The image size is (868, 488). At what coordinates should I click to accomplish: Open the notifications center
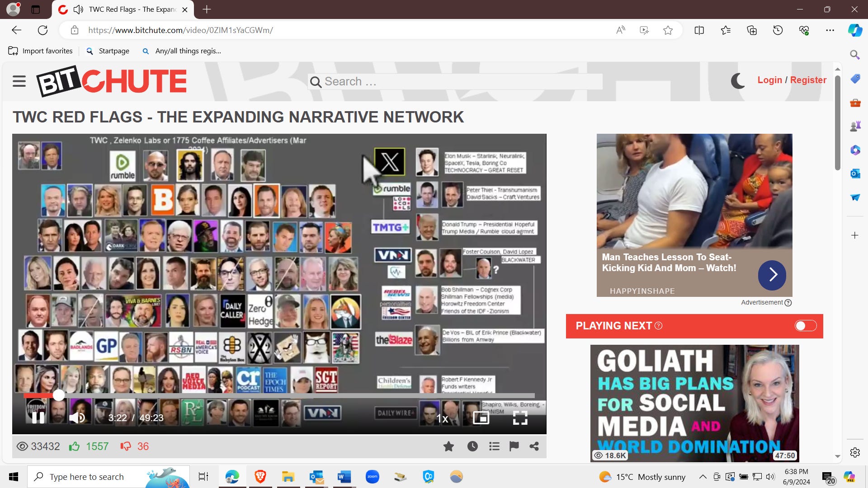(828, 477)
